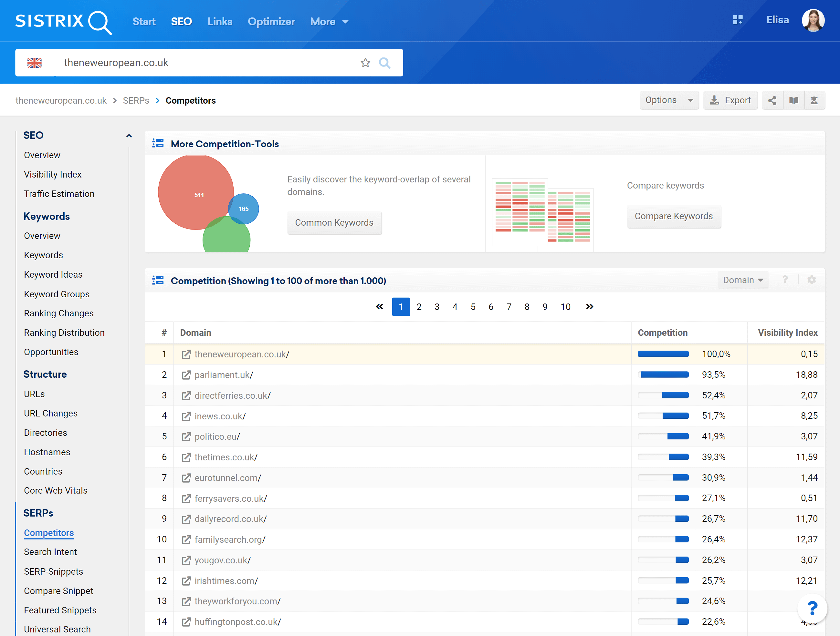840x636 pixels.
Task: Go to Visibility Index in sidebar
Action: [53, 175]
